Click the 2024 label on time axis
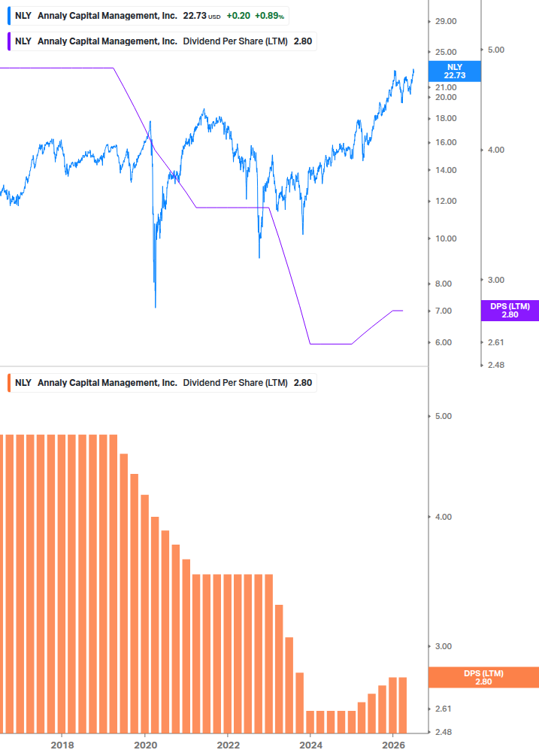 (311, 745)
